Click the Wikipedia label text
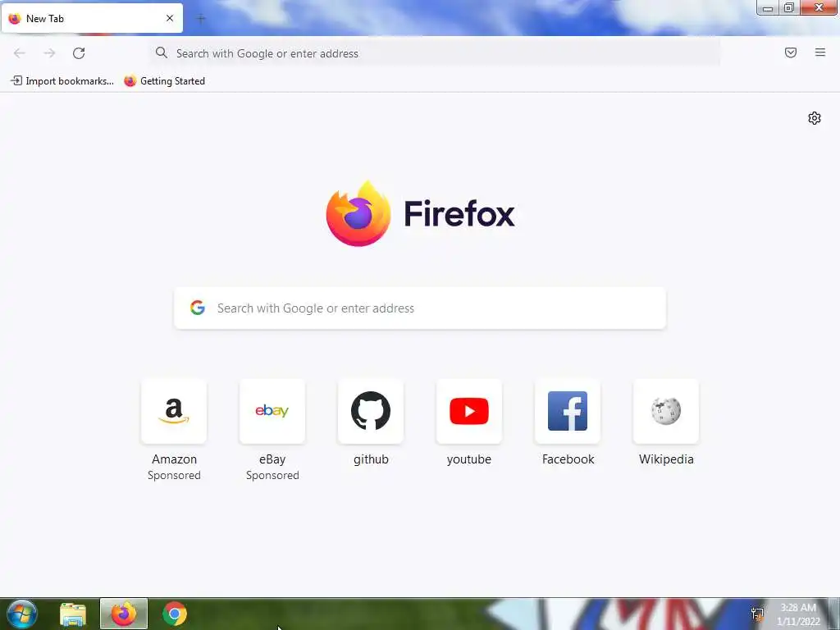Viewport: 840px width, 630px height. tap(666, 459)
